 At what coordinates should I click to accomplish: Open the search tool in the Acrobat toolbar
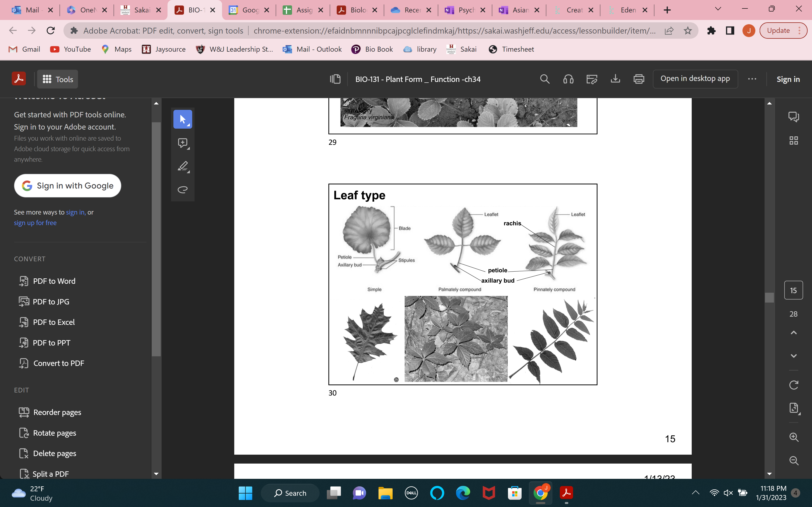click(x=545, y=79)
